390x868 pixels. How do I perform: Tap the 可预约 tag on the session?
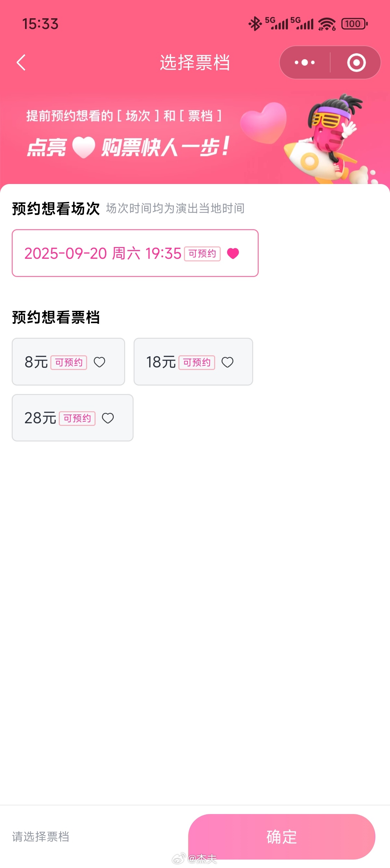(x=202, y=254)
